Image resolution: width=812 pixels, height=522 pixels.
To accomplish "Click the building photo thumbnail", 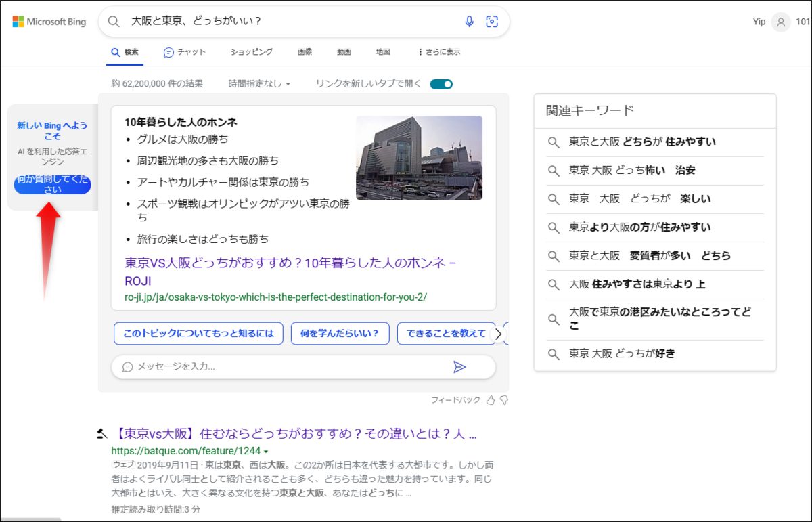I will [419, 158].
